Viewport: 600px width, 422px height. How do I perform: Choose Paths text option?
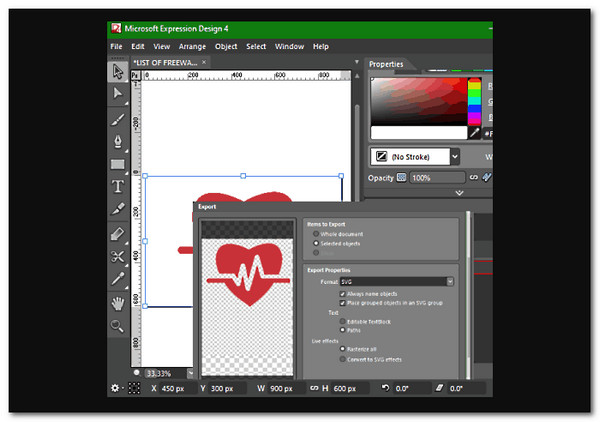342,330
